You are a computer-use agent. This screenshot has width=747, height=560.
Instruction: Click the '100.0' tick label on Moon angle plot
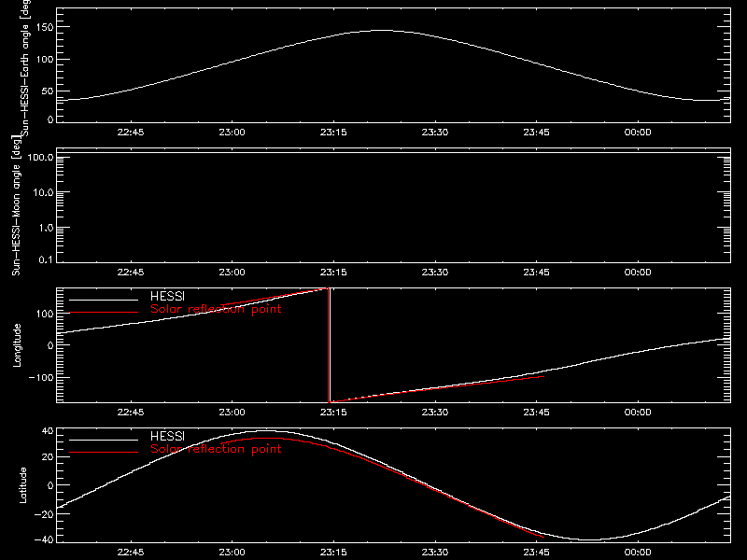(x=40, y=157)
